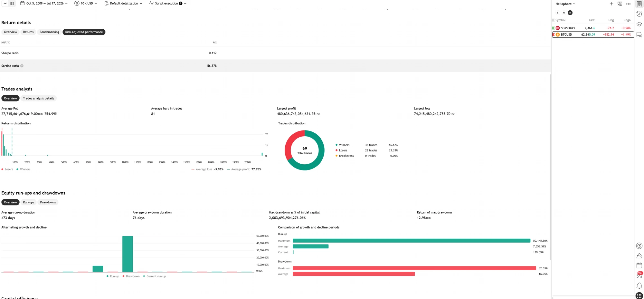Click the Script execution icon

(x=151, y=3)
